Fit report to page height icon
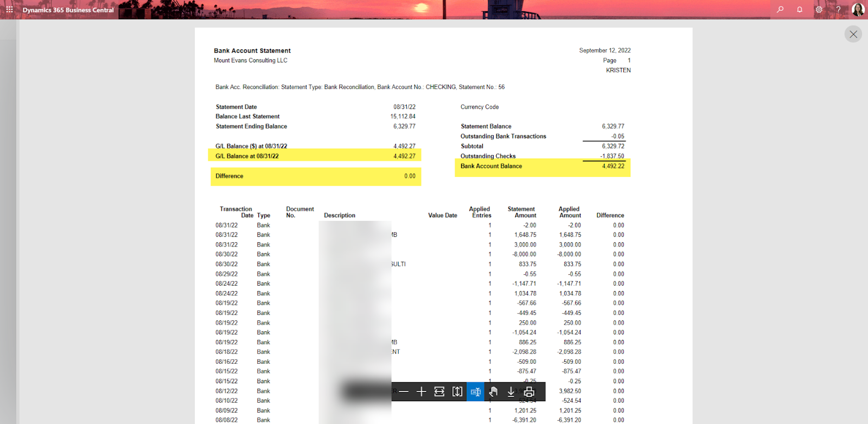Screen dimensions: 868x424 457,391
